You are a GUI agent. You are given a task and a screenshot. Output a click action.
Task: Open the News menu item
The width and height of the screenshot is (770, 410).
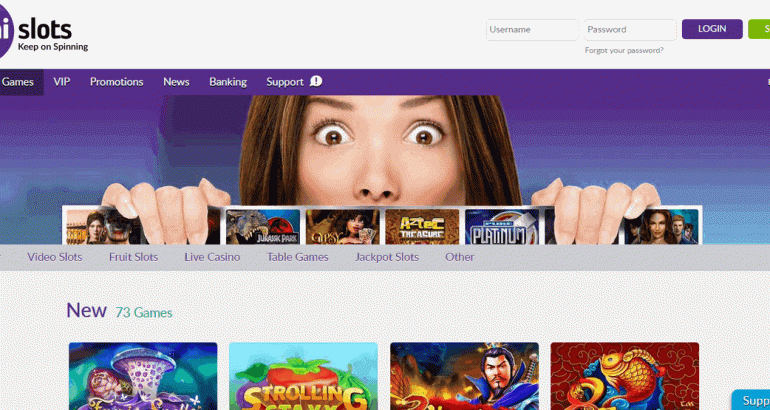(x=176, y=82)
